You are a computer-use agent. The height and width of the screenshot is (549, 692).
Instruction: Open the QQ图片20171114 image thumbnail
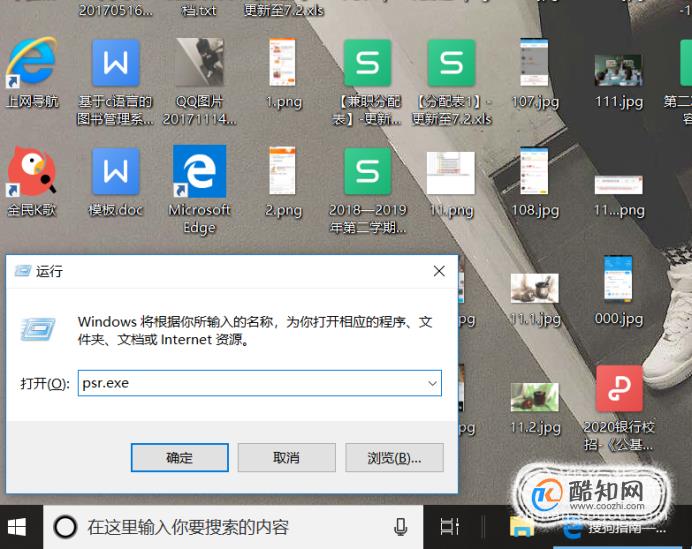point(199,62)
